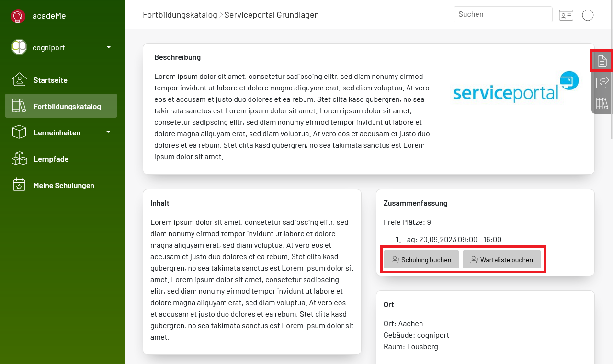613x364 pixels.
Task: Focus the Suchen search field
Action: 503,14
